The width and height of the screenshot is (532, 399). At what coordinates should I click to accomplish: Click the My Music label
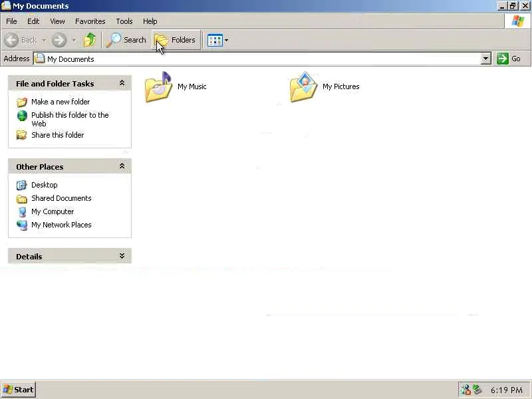click(x=192, y=86)
